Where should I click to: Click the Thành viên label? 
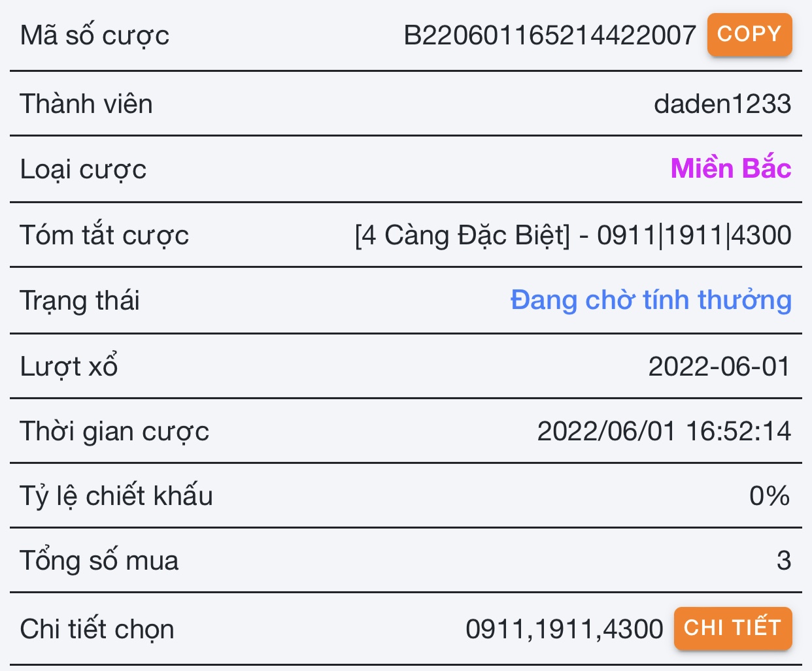pos(86,104)
